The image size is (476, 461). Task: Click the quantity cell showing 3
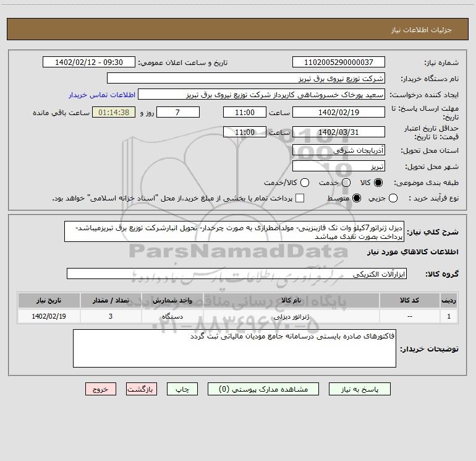click(x=111, y=316)
